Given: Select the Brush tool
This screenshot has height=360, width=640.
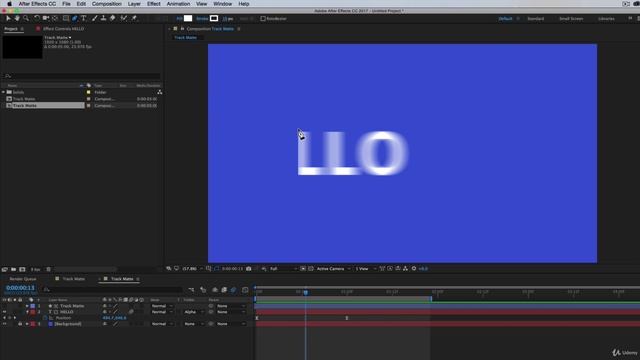Looking at the screenshot, I should point(95,18).
